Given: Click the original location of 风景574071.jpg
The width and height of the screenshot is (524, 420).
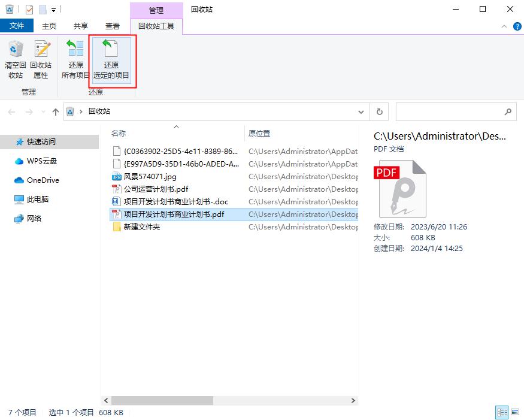Looking at the screenshot, I should point(303,177).
